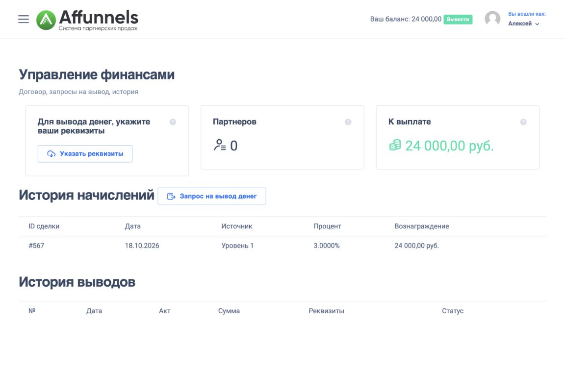Image resolution: width=565 pixels, height=392 pixels.
Task: Click the Партнеров card title
Action: [x=234, y=122]
